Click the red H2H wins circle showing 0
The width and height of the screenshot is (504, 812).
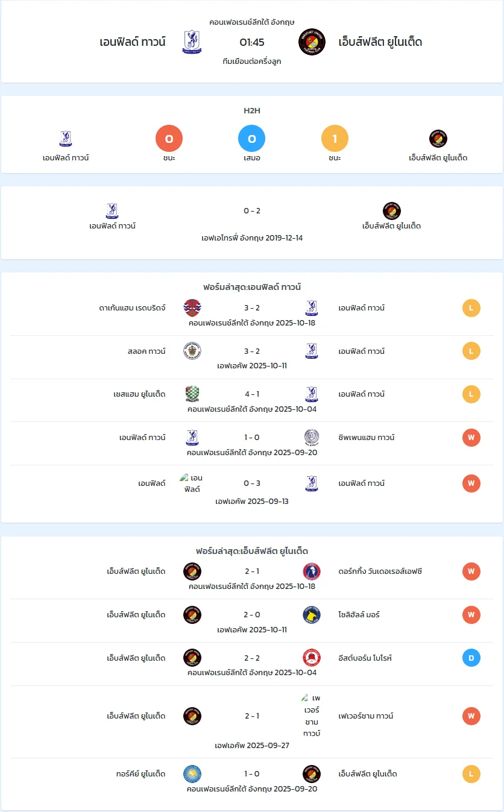pyautogui.click(x=169, y=139)
